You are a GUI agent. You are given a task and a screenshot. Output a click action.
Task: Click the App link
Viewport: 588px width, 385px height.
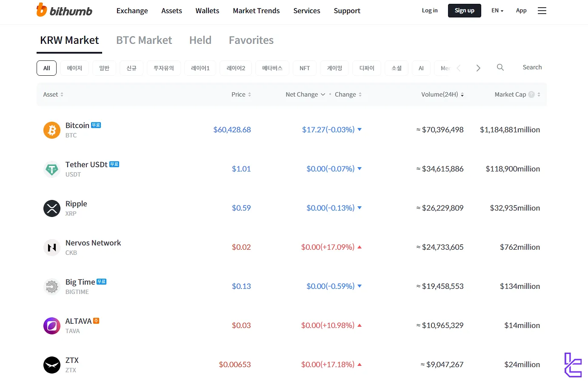pos(521,11)
